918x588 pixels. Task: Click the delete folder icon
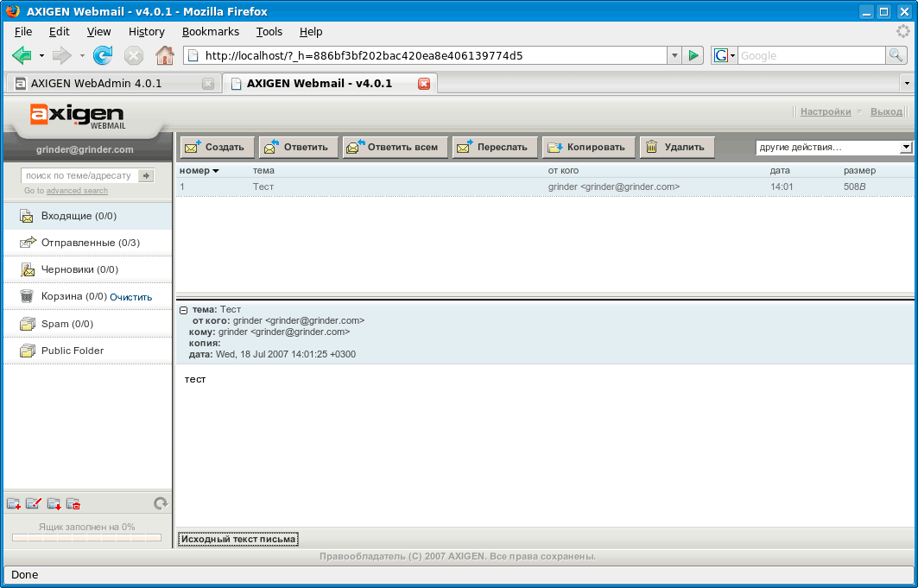pos(73,503)
